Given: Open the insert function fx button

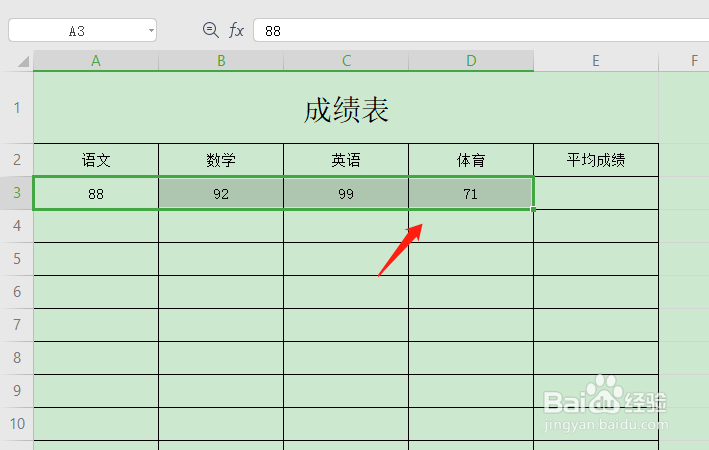Looking at the screenshot, I should pyautogui.click(x=236, y=30).
